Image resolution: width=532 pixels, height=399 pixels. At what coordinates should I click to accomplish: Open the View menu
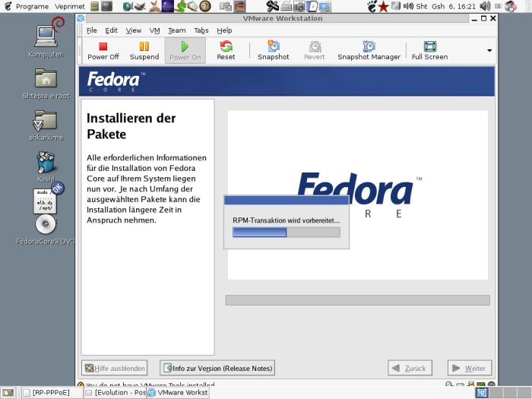pyautogui.click(x=134, y=30)
